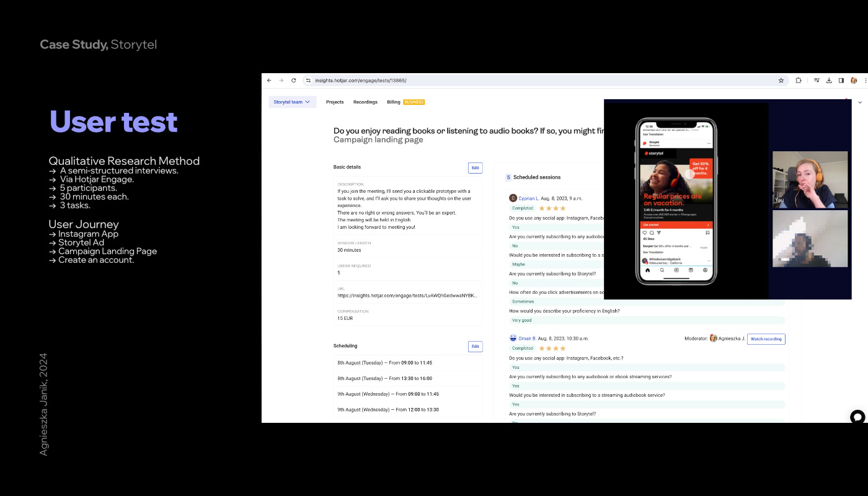Tap Get started on the Storytel ad
The width and height of the screenshot is (868, 496).
(x=676, y=224)
